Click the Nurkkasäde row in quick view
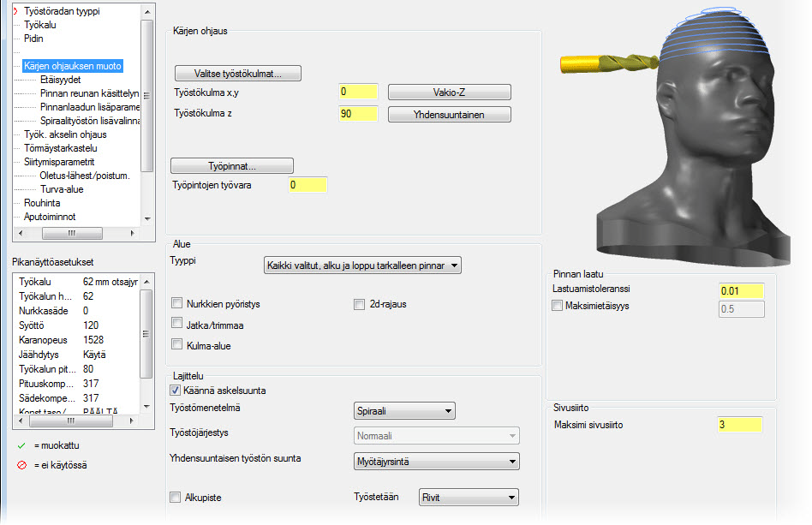812x525 pixels. click(78, 311)
